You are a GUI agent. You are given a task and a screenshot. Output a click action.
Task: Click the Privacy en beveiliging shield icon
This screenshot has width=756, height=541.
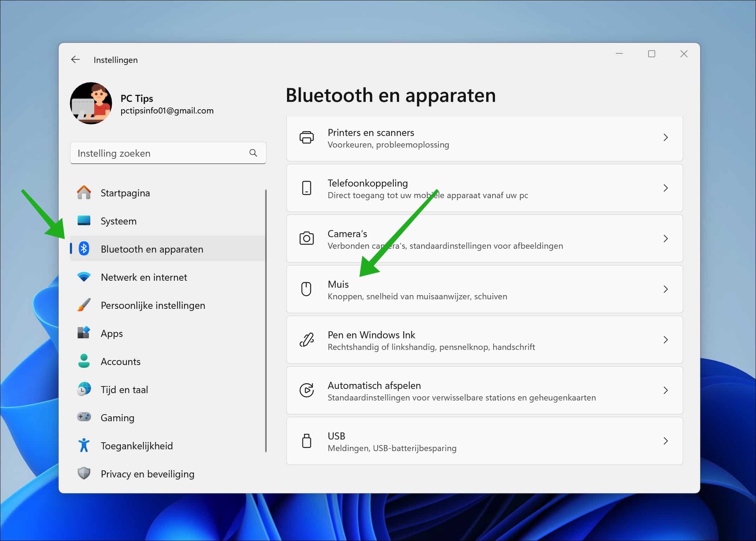84,474
